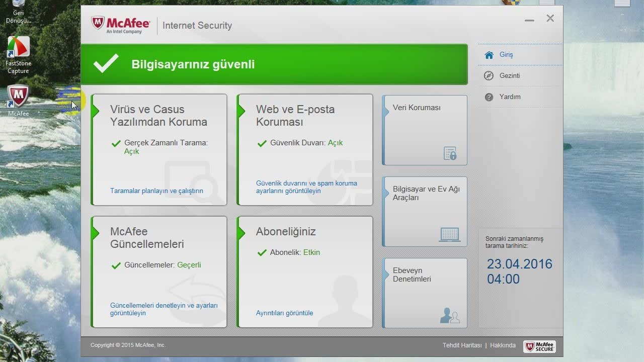Open Tehdit Haritası footer link

click(462, 345)
